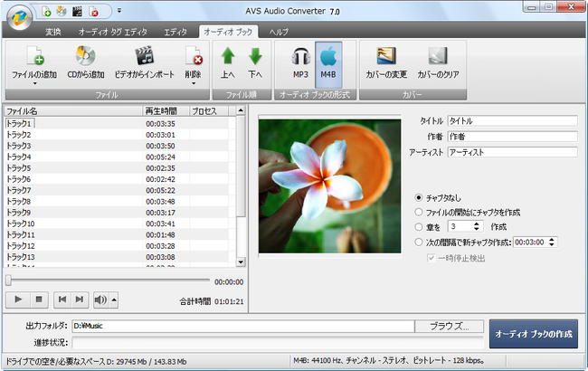Image resolution: width=588 pixels, height=371 pixels.
Task: Click 削除 delete file icon
Action: pos(194,55)
